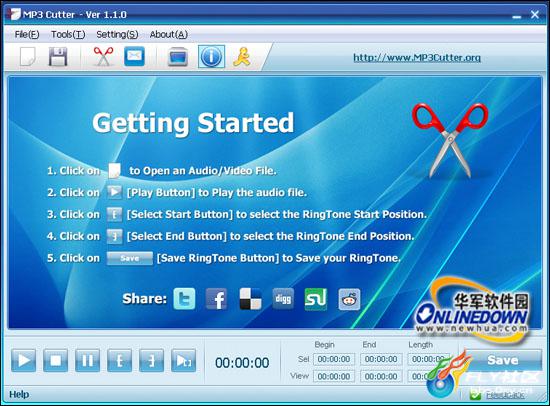
Task: Click the Select Start bracket button
Action: tap(120, 360)
